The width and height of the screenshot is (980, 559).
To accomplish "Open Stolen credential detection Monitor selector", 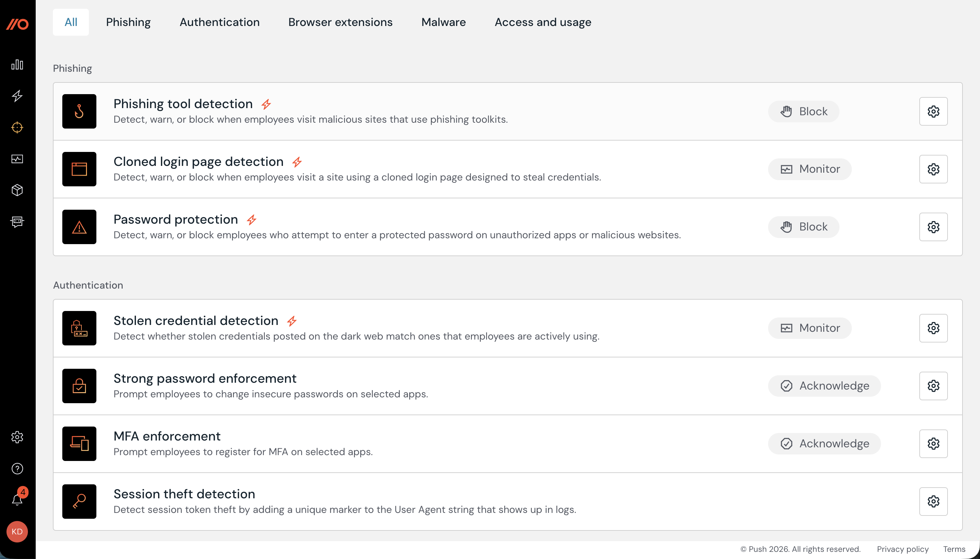I will 810,328.
